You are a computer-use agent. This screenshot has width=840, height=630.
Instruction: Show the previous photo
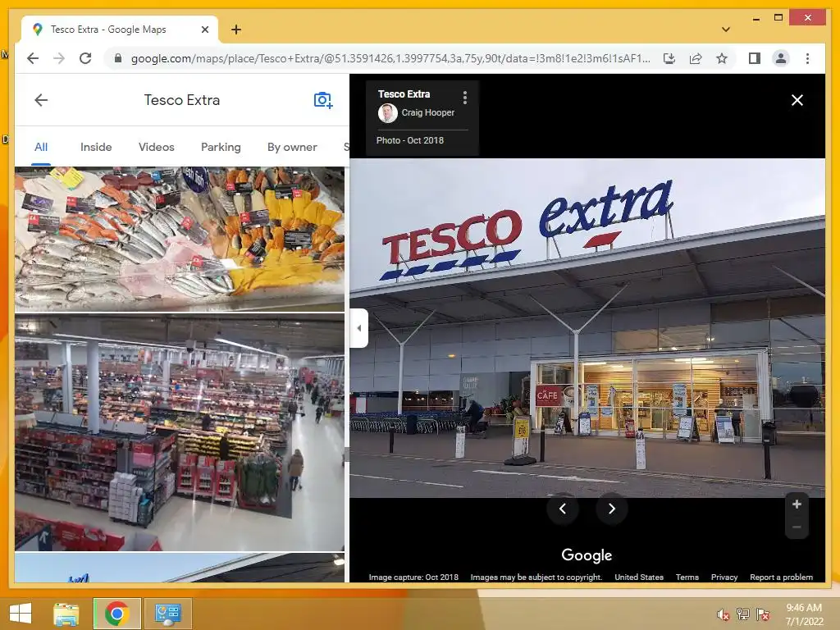563,509
